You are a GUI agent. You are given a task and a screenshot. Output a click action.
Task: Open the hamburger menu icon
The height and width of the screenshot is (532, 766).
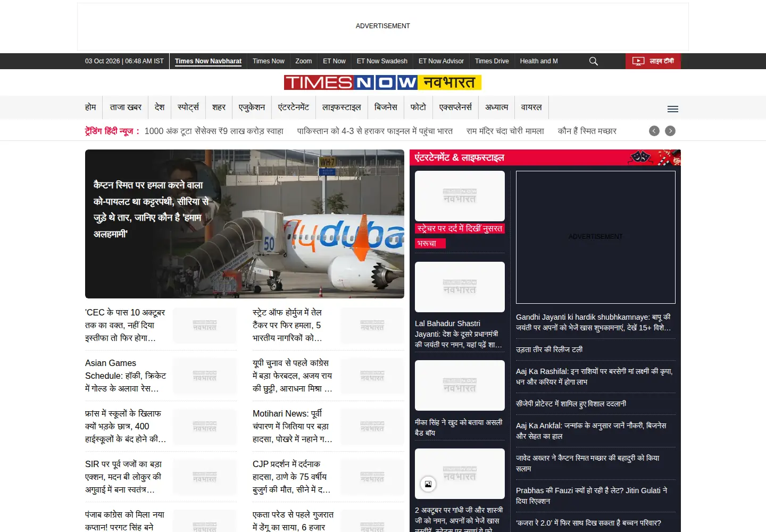point(673,109)
